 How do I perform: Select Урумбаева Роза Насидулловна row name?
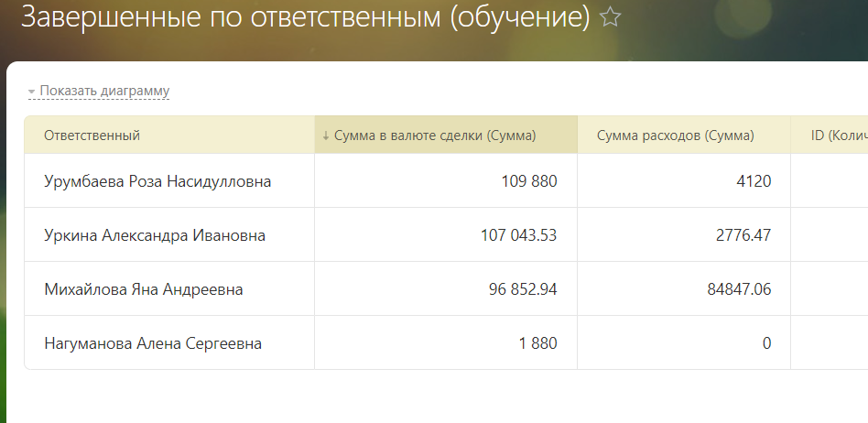[157, 181]
